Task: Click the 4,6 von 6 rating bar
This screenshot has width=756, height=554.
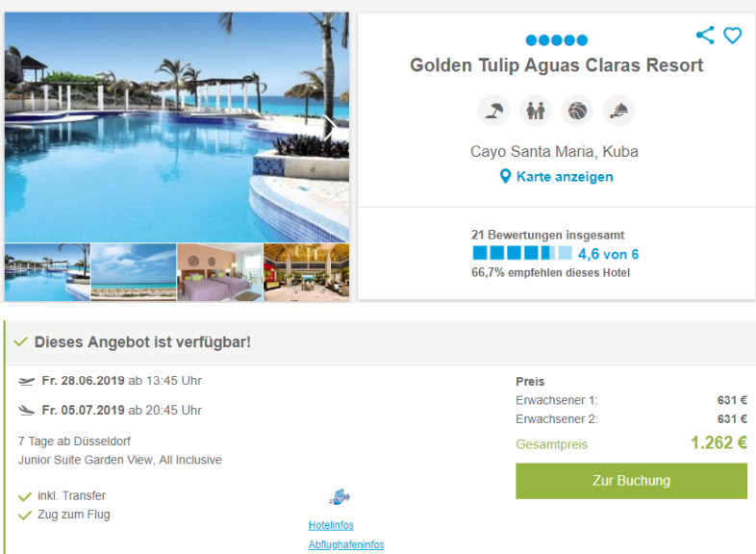Action: pos(522,253)
